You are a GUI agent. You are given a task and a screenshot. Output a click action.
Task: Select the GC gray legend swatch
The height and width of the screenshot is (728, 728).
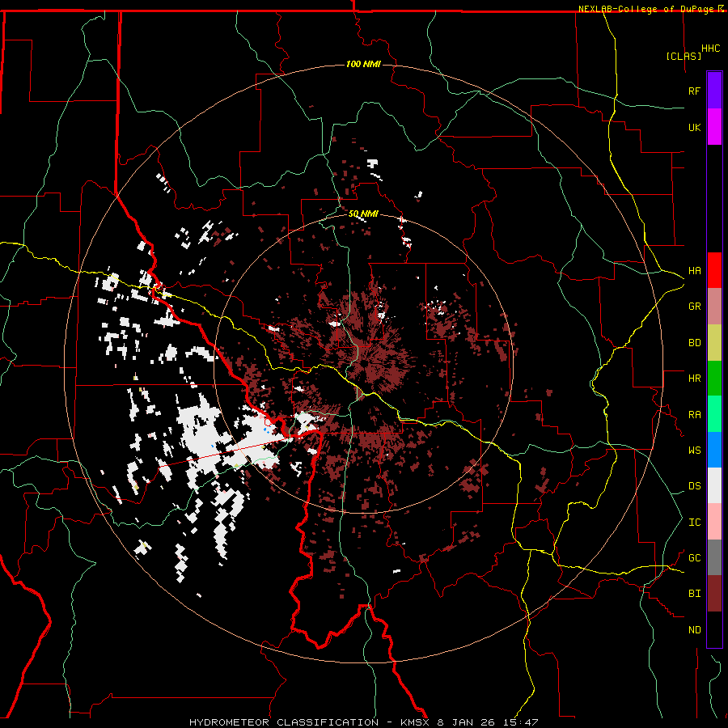[x=714, y=557]
